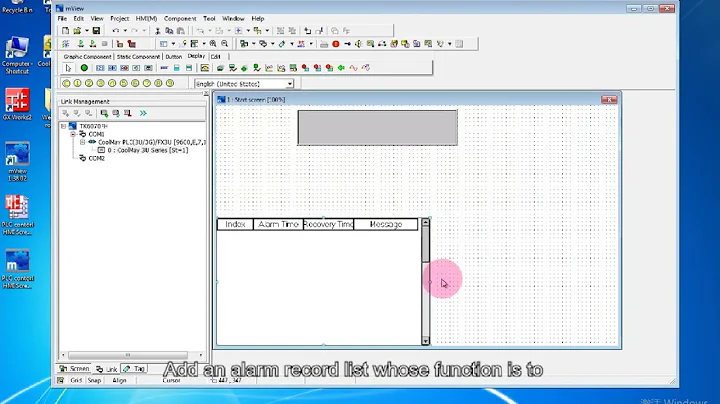The image size is (720, 404).
Task: Select the gray rectangle on the screen canvas
Action: click(377, 128)
